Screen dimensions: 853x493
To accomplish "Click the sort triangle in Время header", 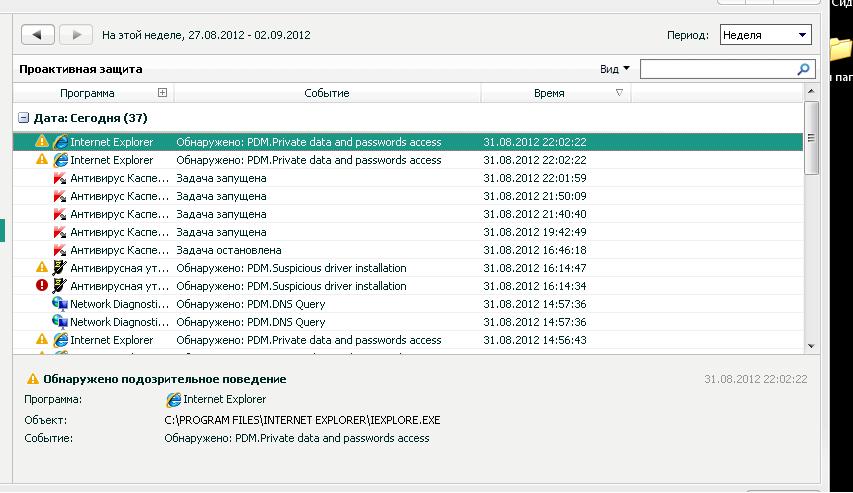I will [619, 93].
